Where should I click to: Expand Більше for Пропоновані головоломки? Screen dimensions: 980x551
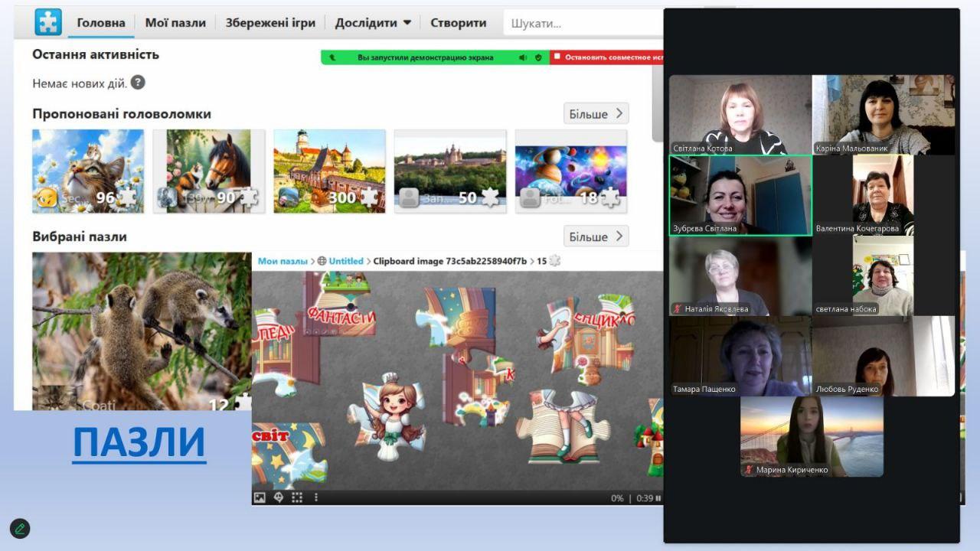(596, 114)
